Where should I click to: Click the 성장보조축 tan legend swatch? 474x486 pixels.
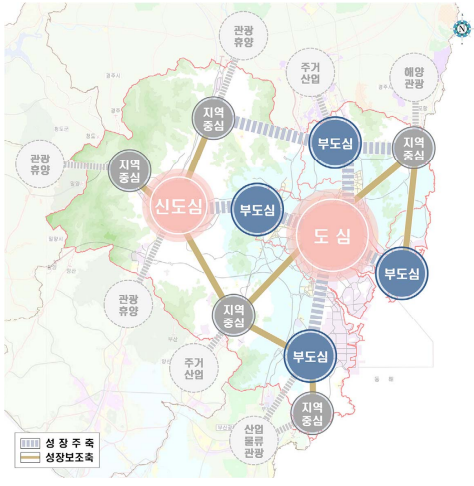click(30, 458)
